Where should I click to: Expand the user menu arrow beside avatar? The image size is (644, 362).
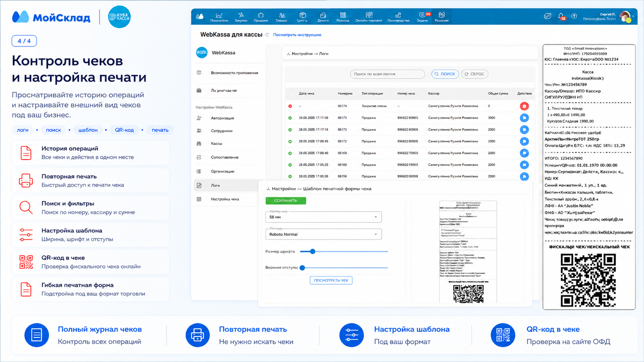[634, 16]
